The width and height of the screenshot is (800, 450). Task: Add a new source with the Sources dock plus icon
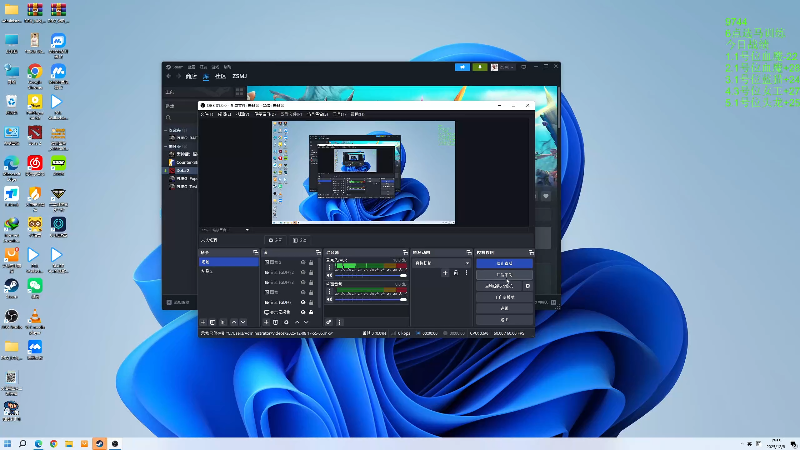tap(266, 322)
